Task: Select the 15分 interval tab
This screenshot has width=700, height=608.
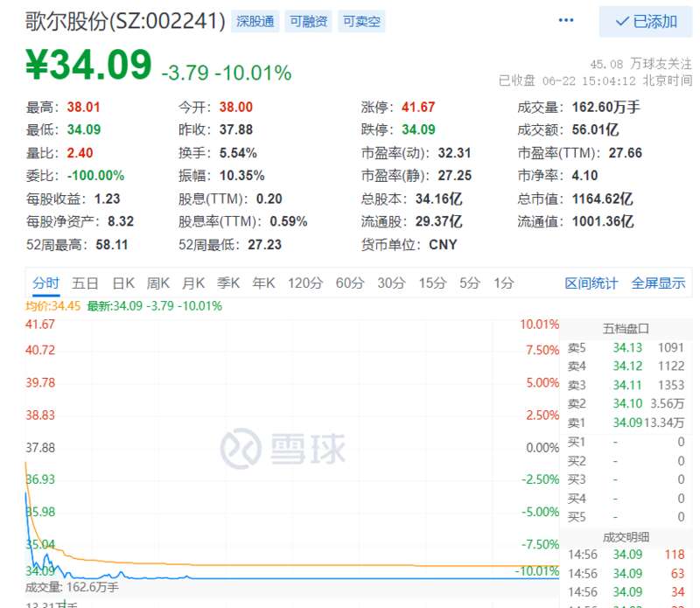Action: coord(432,283)
